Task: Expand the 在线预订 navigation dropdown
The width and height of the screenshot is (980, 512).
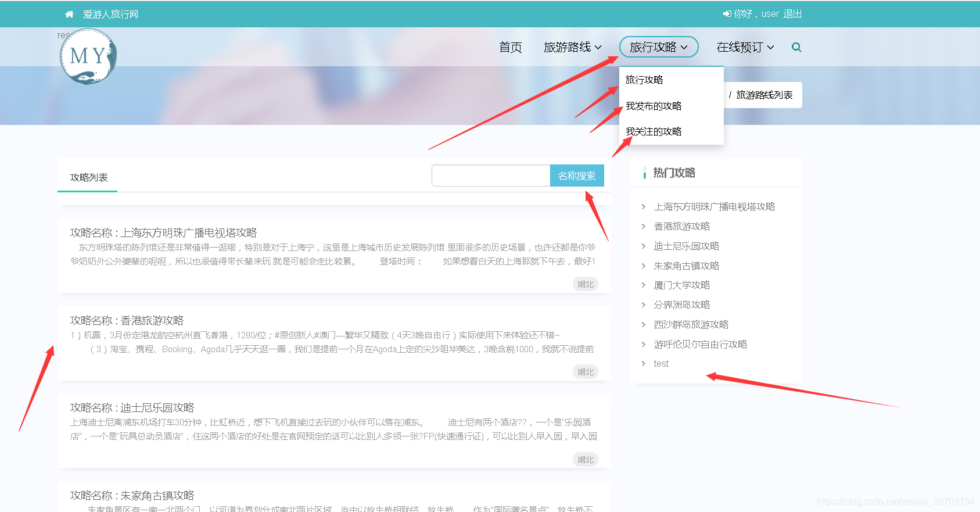Action: [x=745, y=47]
